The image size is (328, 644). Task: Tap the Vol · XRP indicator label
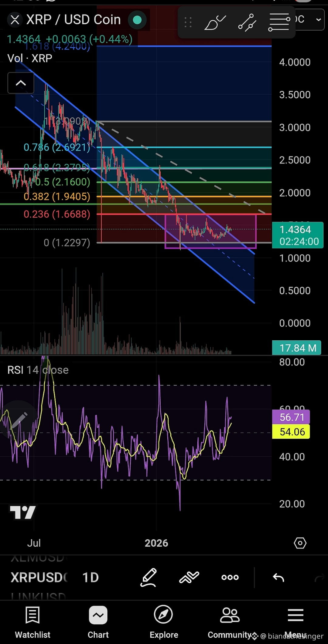pyautogui.click(x=30, y=58)
